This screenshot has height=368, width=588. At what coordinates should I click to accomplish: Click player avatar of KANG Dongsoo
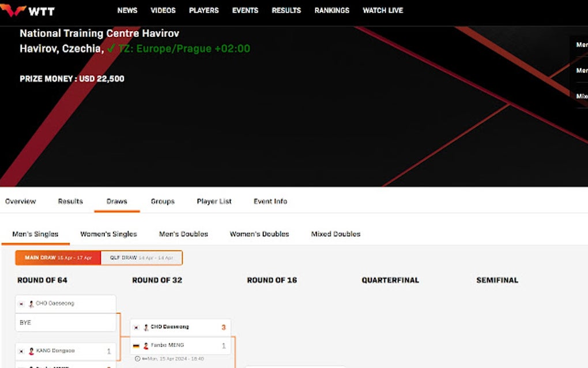coord(31,351)
